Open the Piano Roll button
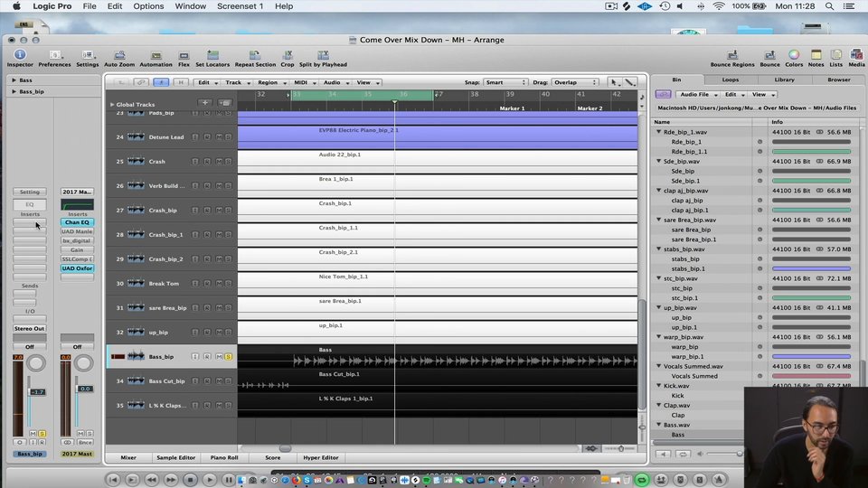This screenshot has width=868, height=488. pyautogui.click(x=224, y=457)
